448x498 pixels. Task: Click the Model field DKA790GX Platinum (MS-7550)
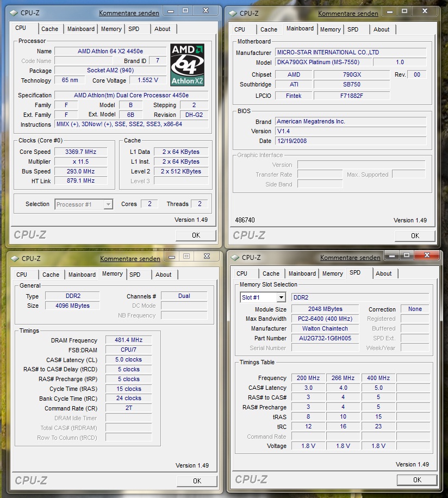(323, 62)
